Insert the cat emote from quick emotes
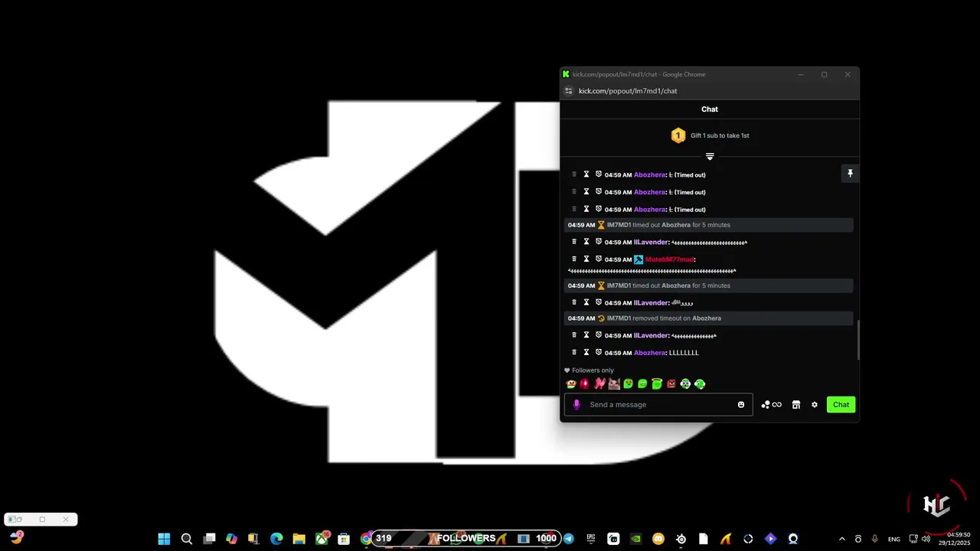Viewport: 980px width, 551px height. [614, 384]
